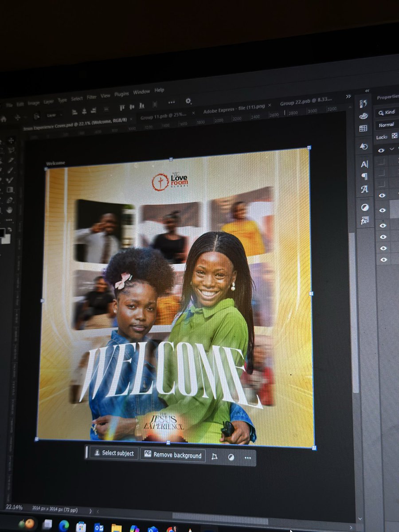Image resolution: width=399 pixels, height=532 pixels.
Task: Open the Paragraph panel icon
Action: (x=364, y=176)
